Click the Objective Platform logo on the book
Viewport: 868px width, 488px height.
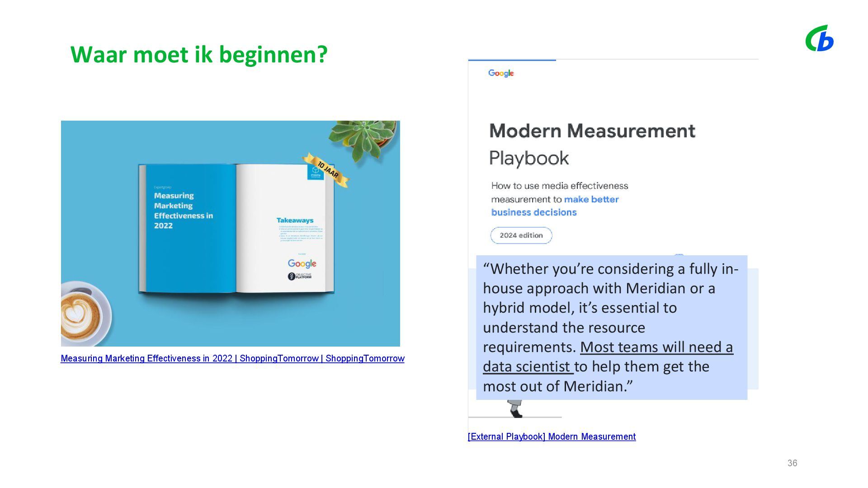300,277
